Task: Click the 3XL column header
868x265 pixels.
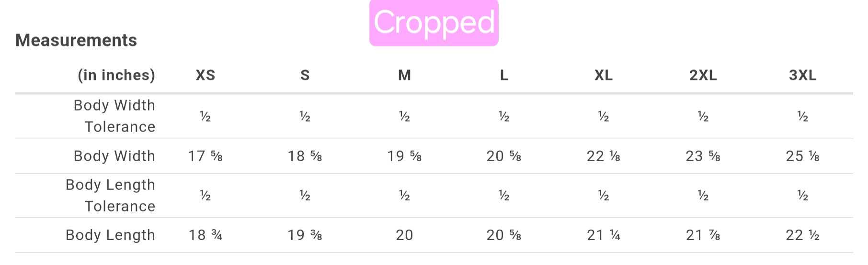Action: click(x=803, y=75)
